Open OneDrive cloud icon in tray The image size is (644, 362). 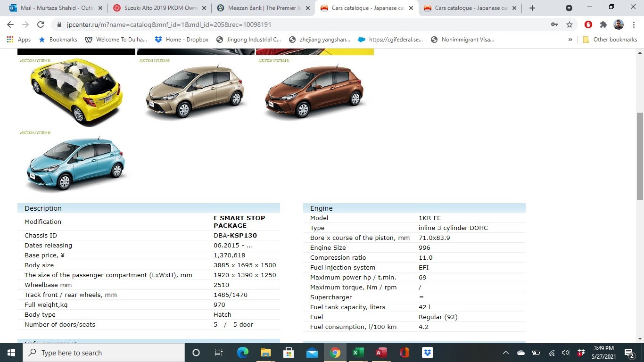(x=521, y=353)
